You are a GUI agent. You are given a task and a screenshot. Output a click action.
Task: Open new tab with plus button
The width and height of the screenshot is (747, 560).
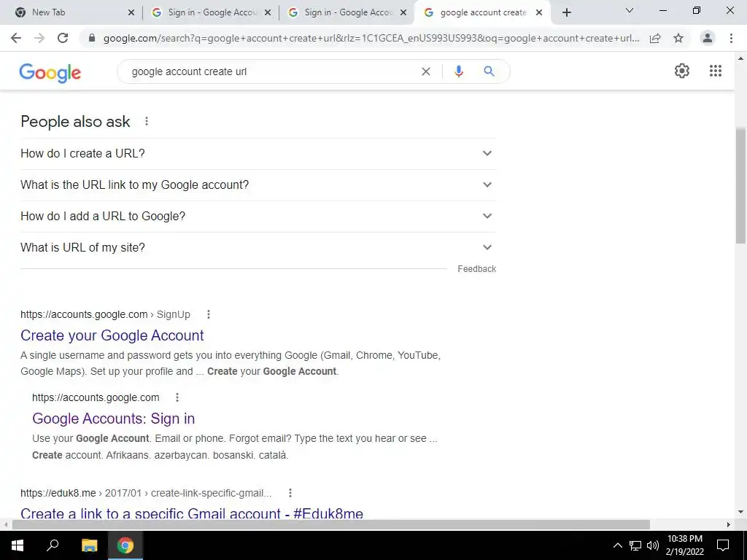[566, 12]
